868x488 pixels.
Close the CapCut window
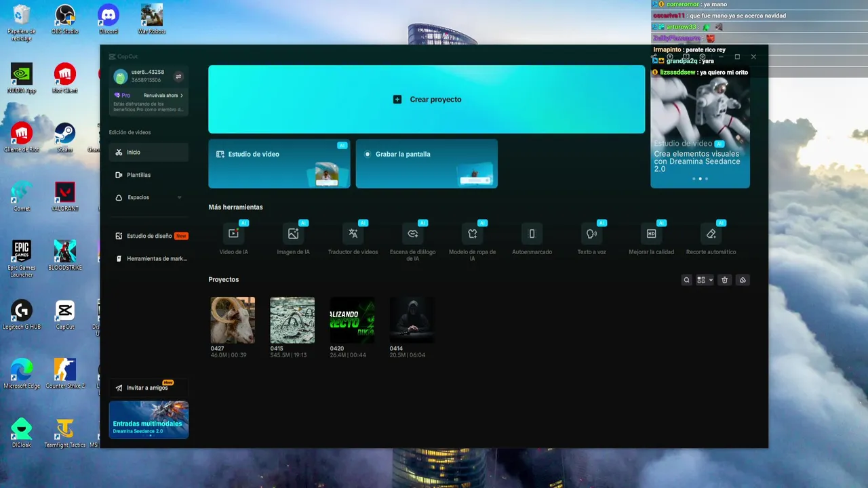753,57
